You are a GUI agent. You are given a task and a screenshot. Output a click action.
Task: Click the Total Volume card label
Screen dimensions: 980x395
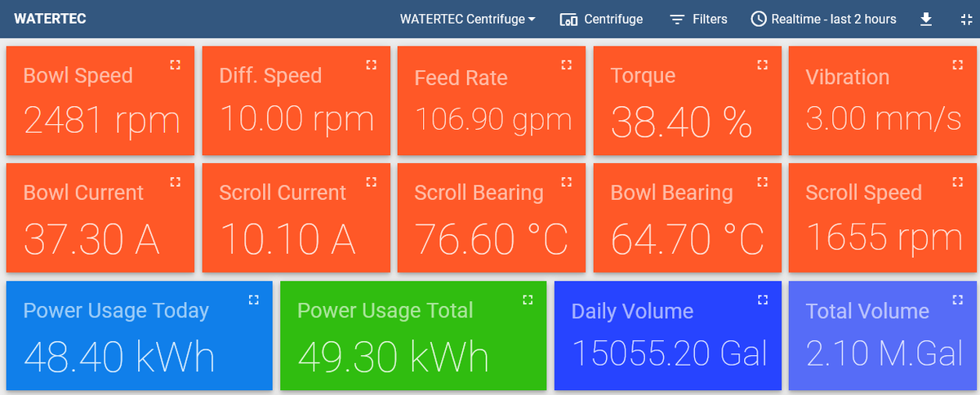pos(868,311)
